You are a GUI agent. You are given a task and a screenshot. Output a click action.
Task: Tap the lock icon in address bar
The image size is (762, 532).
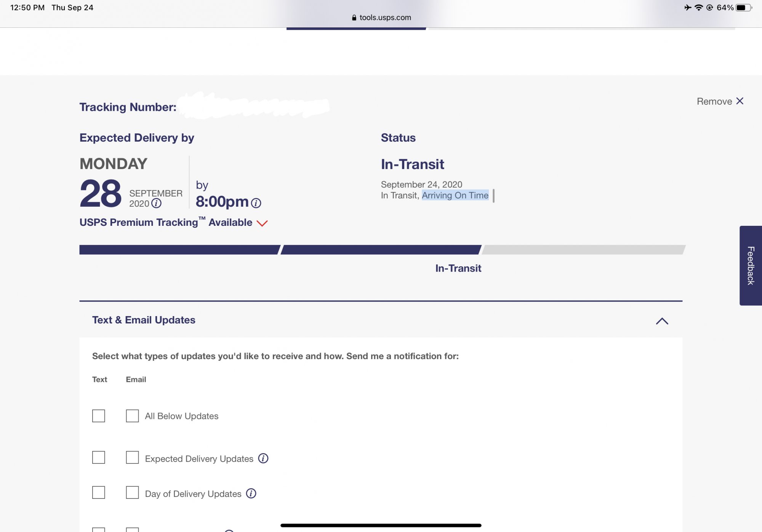[x=354, y=18]
